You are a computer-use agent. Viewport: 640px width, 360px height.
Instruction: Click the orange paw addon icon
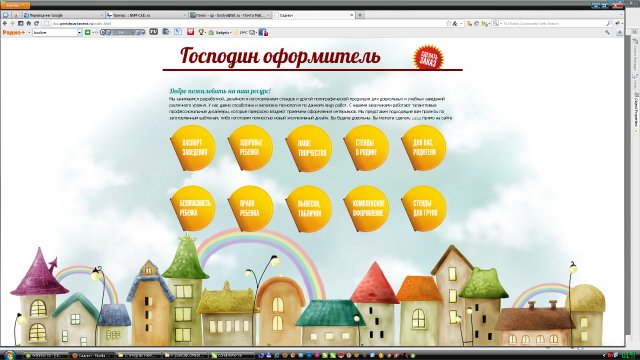(469, 24)
